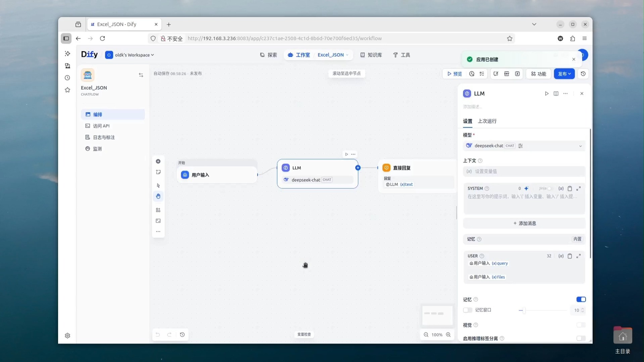Switch to the 设置 tab
Image resolution: width=644 pixels, height=362 pixels.
point(467,121)
